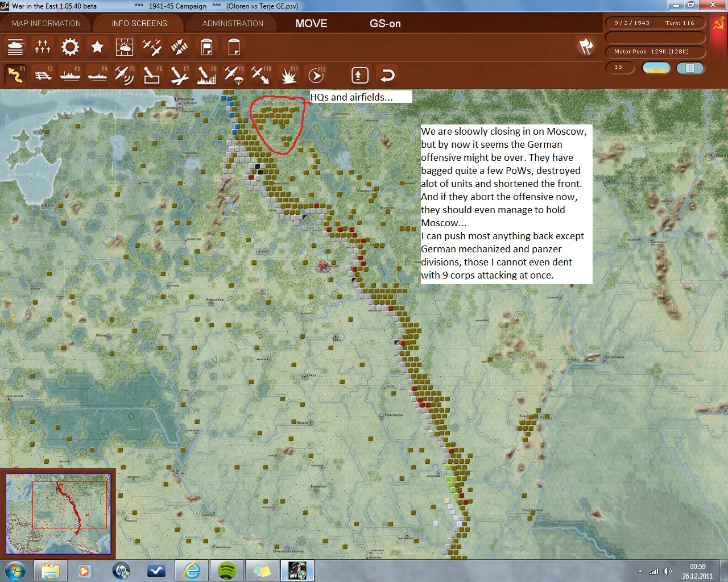Image resolution: width=728 pixels, height=582 pixels.
Task: Open Windows Media Player from the taskbar
Action: [x=85, y=570]
